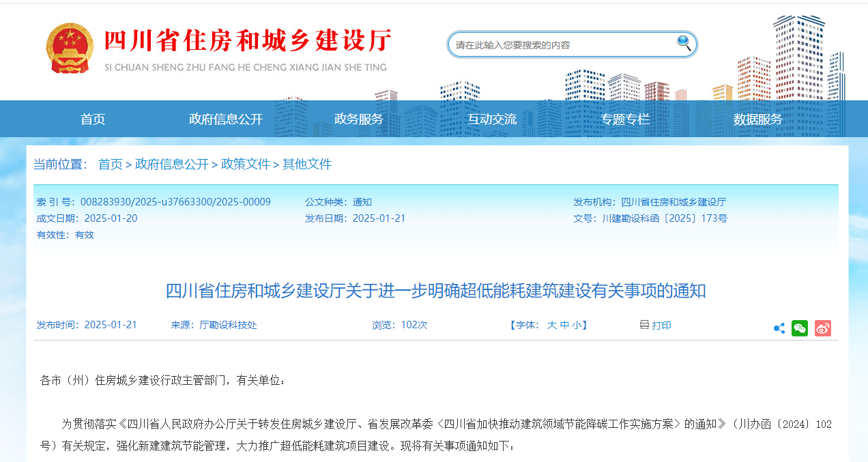Viewport: 868px width, 462px height.
Task: Share the article via the WeChat icon
Action: [800, 328]
